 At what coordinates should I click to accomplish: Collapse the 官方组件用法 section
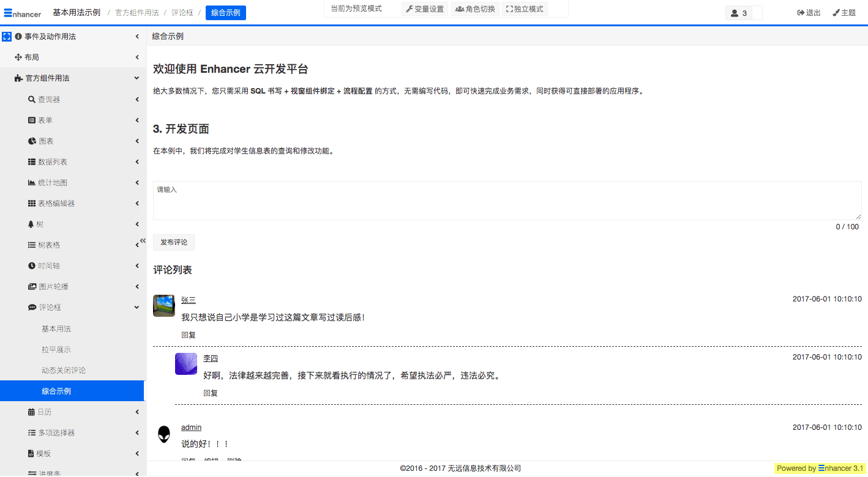click(137, 78)
